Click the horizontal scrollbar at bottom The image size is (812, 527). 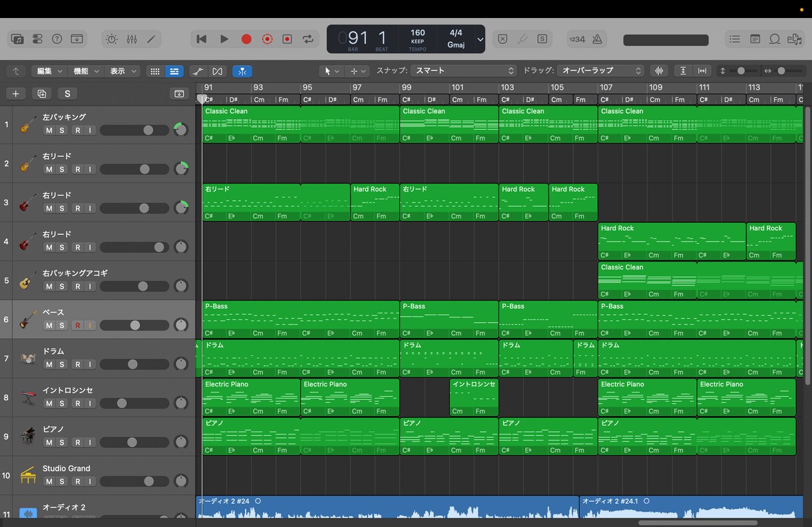(x=698, y=522)
